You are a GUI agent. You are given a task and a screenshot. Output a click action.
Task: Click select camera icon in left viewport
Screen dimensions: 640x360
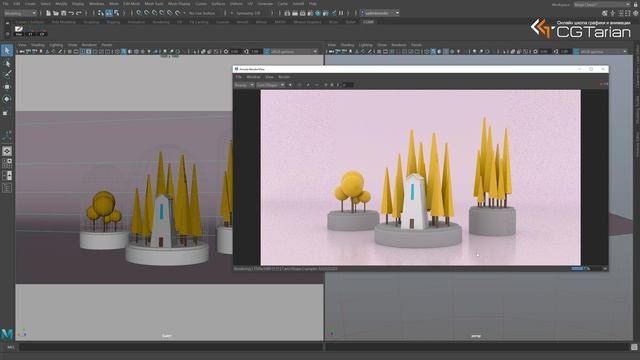click(x=22, y=52)
